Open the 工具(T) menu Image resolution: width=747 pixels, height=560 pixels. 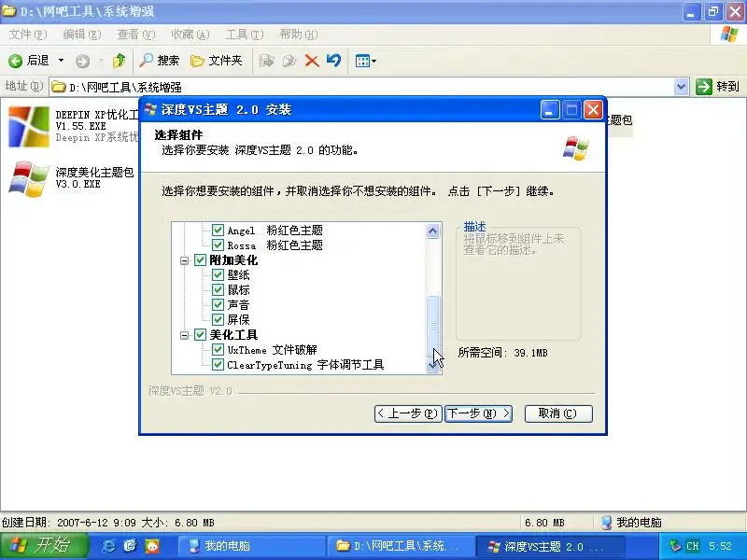pos(245,35)
